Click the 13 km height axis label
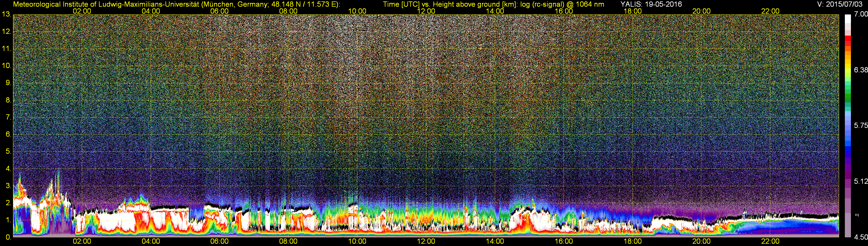Image resolution: width=868 pixels, height=246 pixels. pyautogui.click(x=6, y=14)
